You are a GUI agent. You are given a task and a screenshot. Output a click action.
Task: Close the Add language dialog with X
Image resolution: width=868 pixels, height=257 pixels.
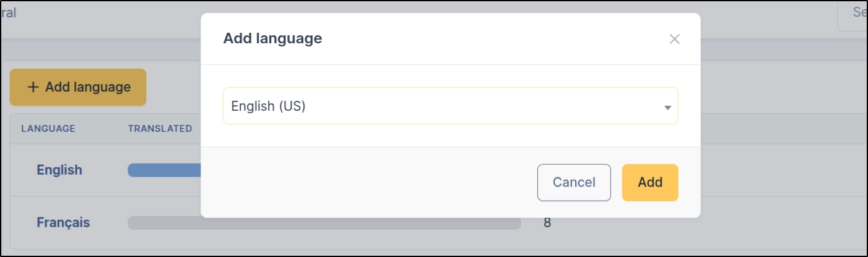point(674,39)
